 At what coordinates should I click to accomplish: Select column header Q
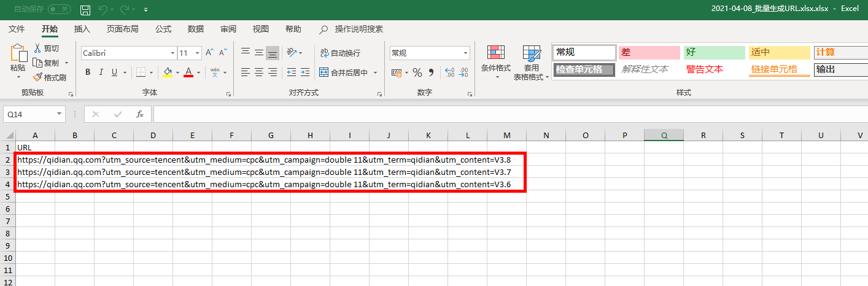tap(664, 135)
